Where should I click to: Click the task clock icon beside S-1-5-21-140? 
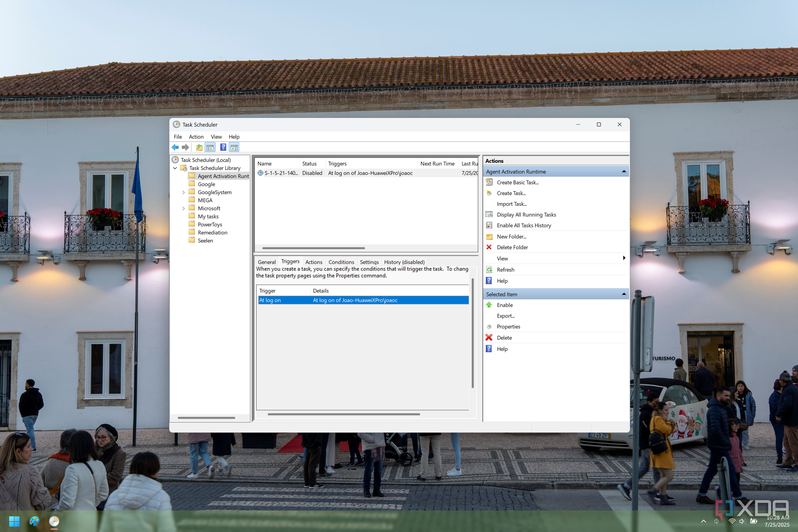point(260,173)
